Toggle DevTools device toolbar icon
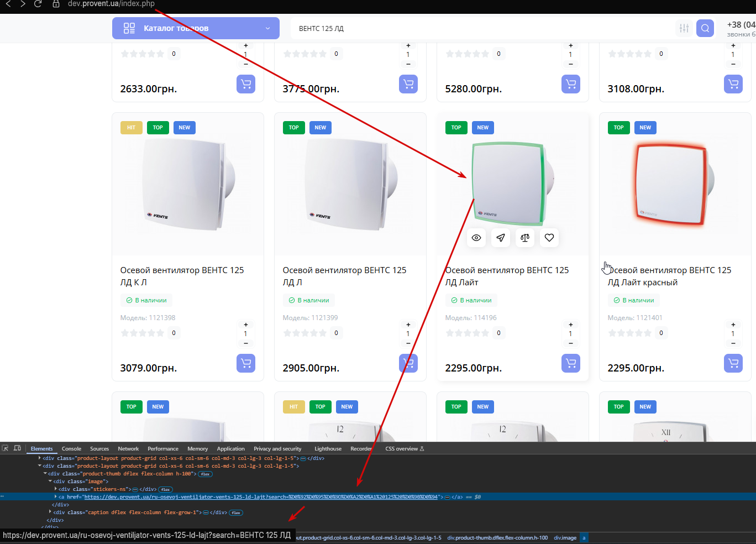The height and width of the screenshot is (544, 756). pos(17,448)
